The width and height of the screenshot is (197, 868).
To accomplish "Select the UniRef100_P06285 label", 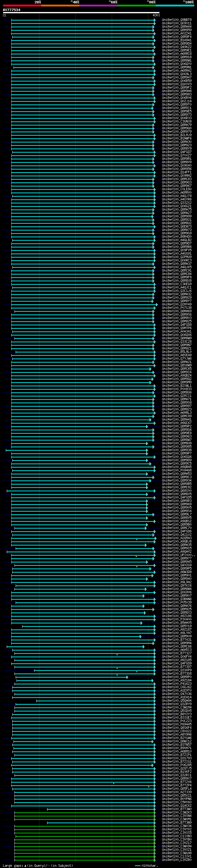I will click(176, 765).
